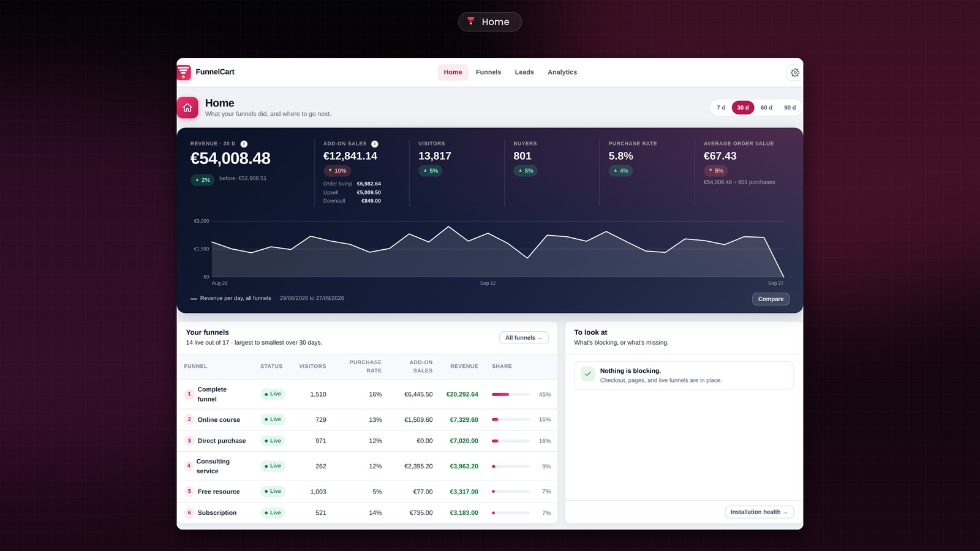Go to the Leads tab
The height and width of the screenshot is (551, 980).
click(524, 72)
